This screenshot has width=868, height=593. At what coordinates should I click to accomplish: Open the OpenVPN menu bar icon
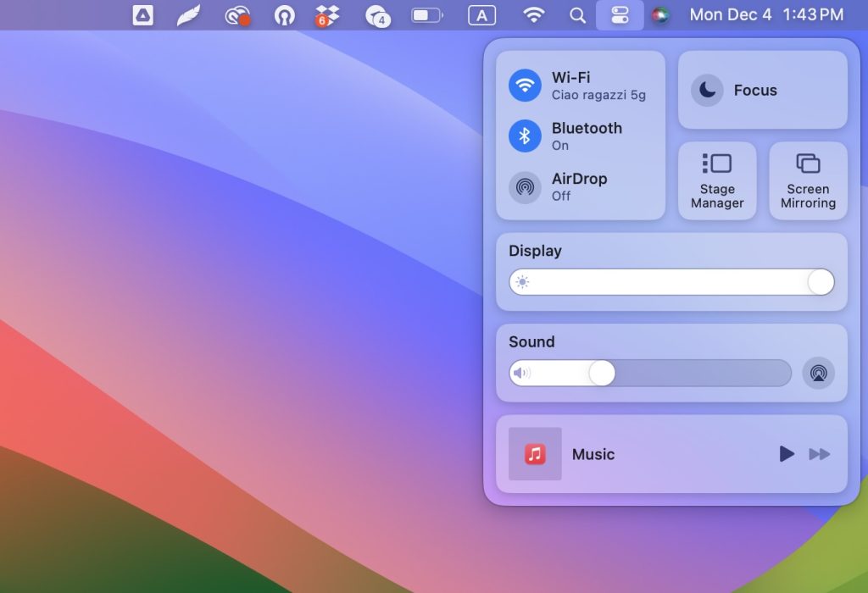284,14
